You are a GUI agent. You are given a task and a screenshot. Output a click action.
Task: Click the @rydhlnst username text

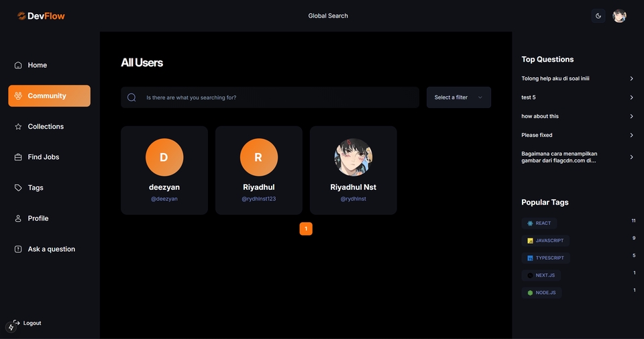354,199
